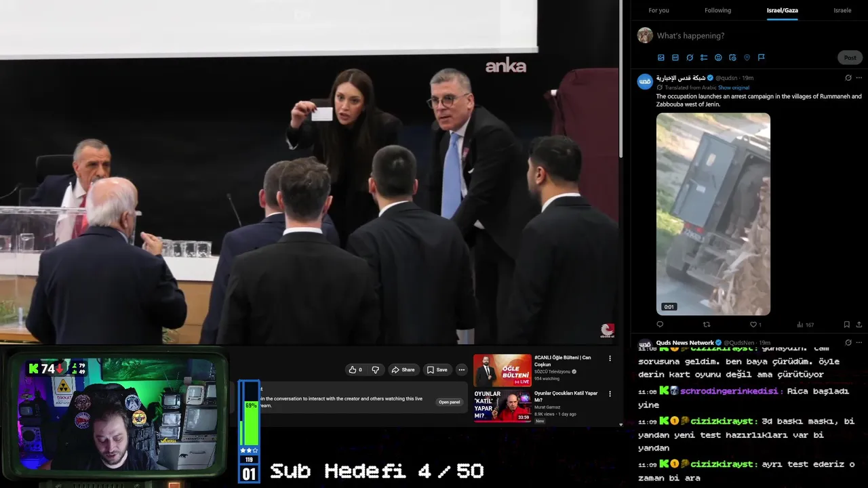Add a poll from the composer toolbar
868x488 pixels.
(x=704, y=58)
